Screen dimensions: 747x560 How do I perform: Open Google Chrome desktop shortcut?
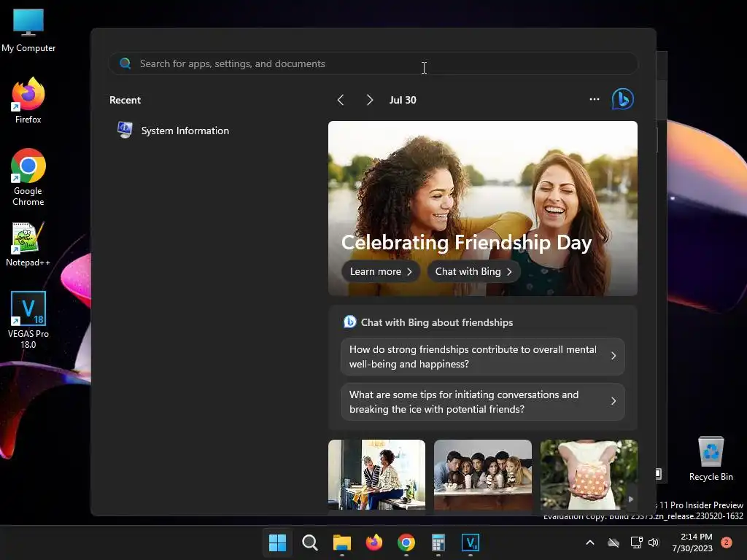tap(28, 177)
